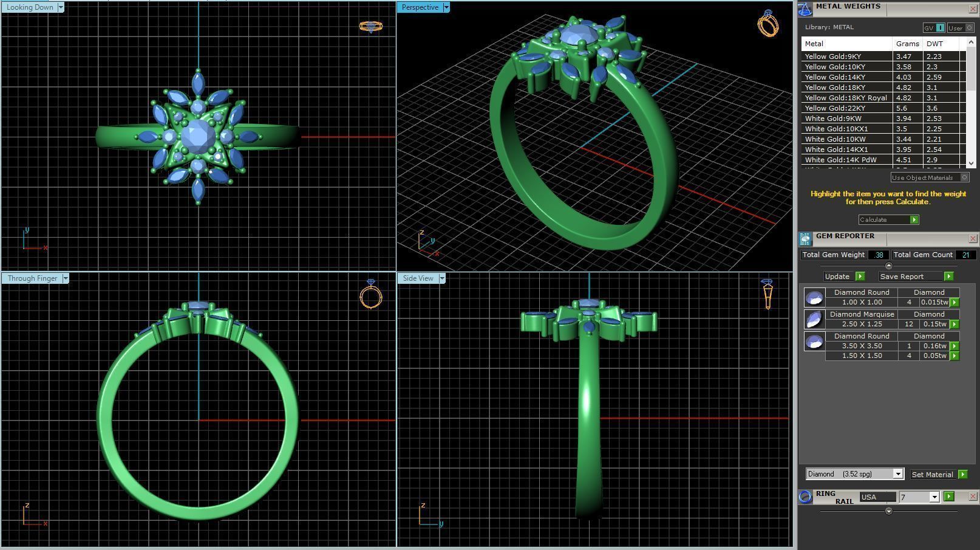This screenshot has height=550, width=980.
Task: Select the White Gold:9KW row
Action: (x=883, y=119)
